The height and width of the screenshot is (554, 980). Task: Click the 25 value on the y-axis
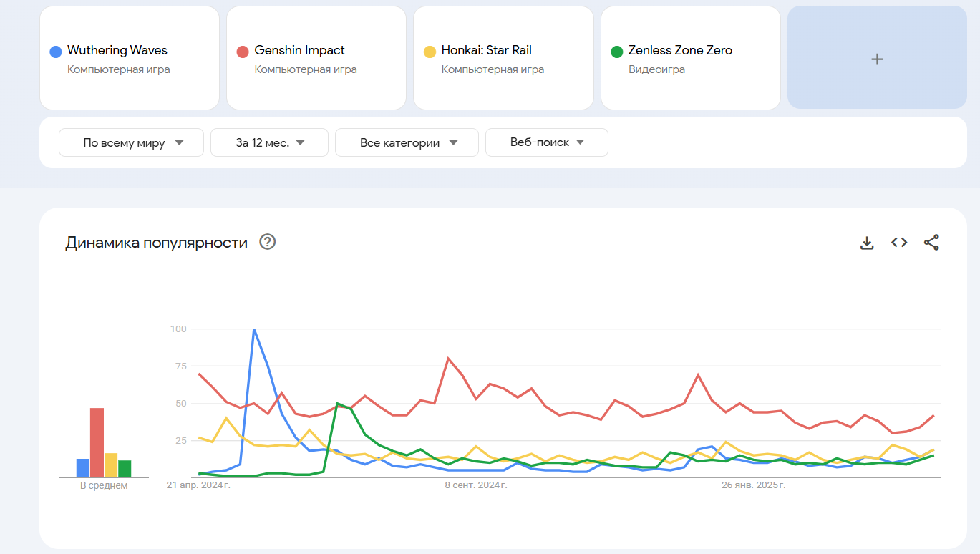180,441
